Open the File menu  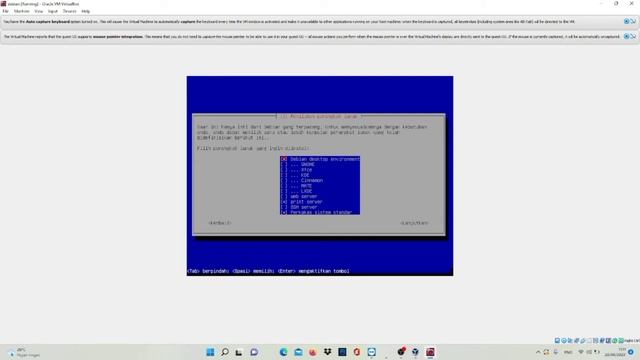click(x=5, y=11)
